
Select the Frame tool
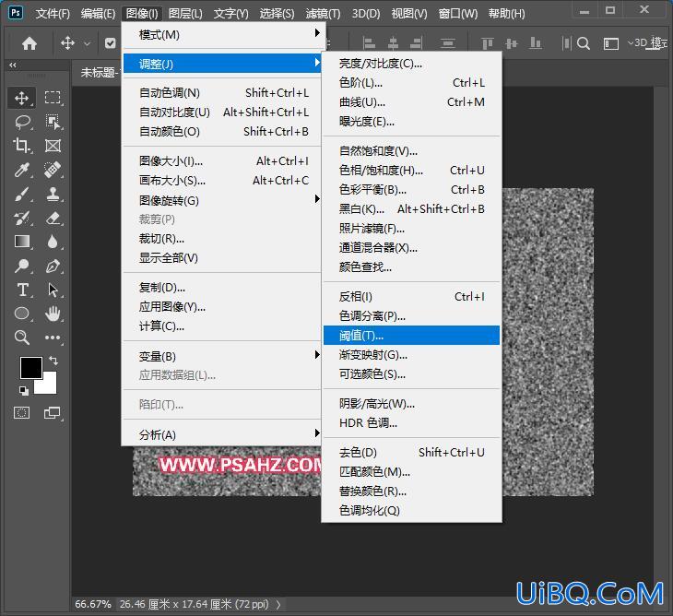click(53, 146)
